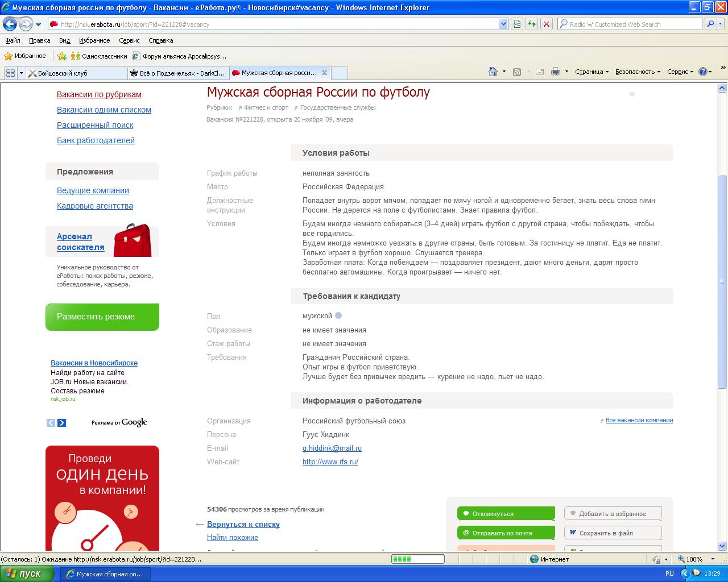Open the Сервис menu in menu bar
Viewport: 728px width, 582px height.
pos(129,40)
